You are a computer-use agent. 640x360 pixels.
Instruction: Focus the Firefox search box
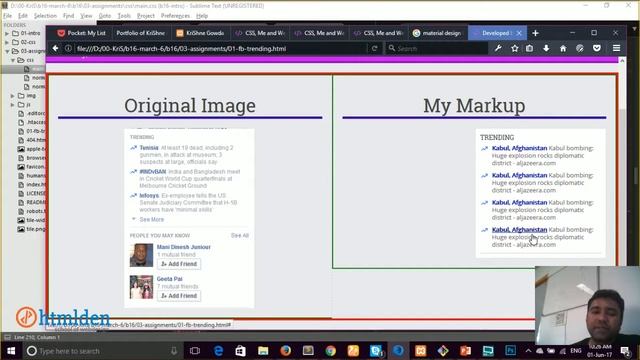437,49
